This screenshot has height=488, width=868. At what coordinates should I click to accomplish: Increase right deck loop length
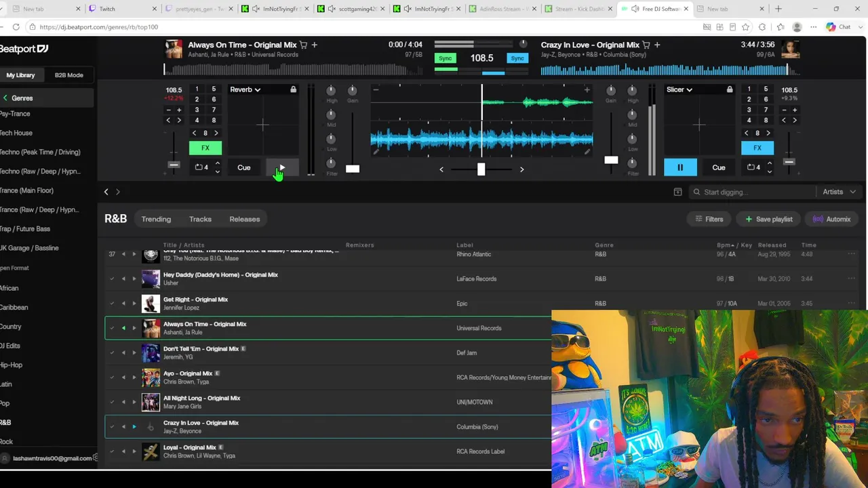coord(769,163)
